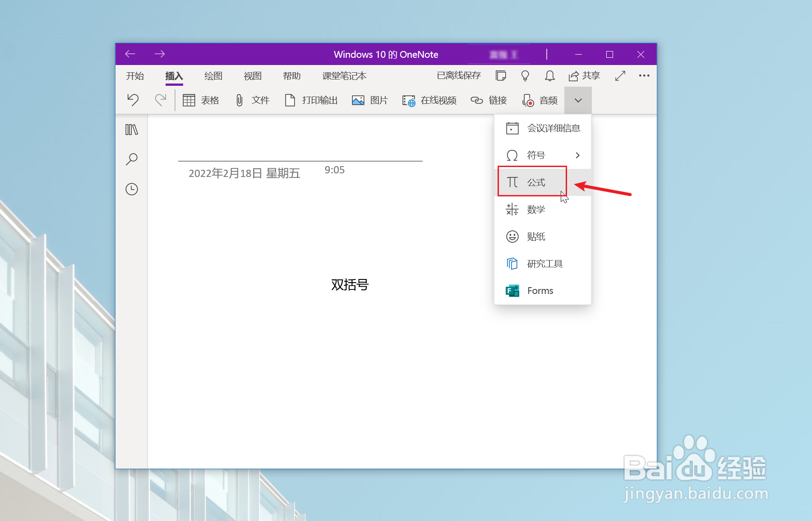Click the blurred account name in title bar
The height and width of the screenshot is (521, 812).
[503, 55]
